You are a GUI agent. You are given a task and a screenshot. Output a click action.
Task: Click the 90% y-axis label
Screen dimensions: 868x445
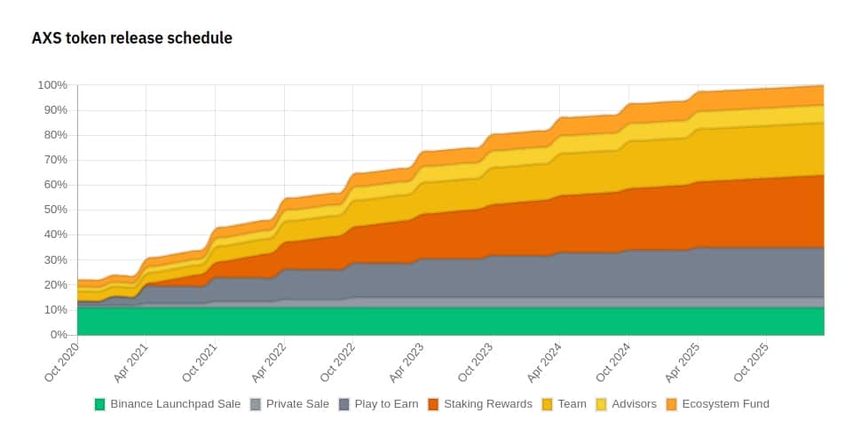click(x=56, y=110)
